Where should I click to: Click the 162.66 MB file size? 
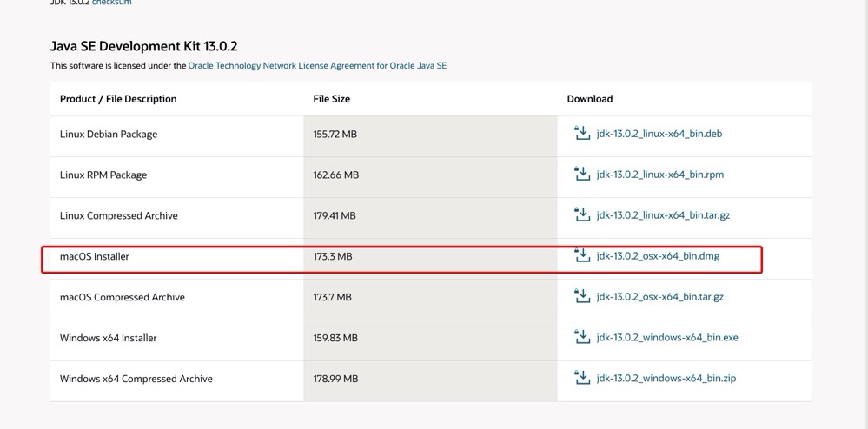click(336, 175)
